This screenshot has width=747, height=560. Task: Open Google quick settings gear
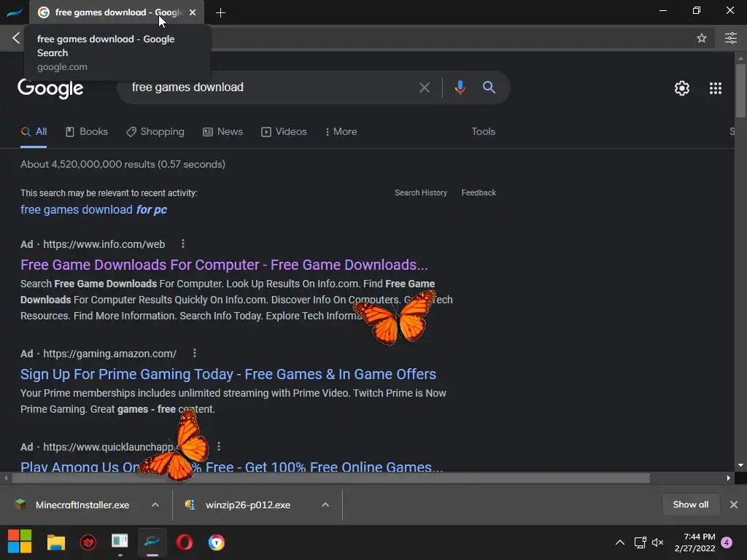tap(682, 88)
